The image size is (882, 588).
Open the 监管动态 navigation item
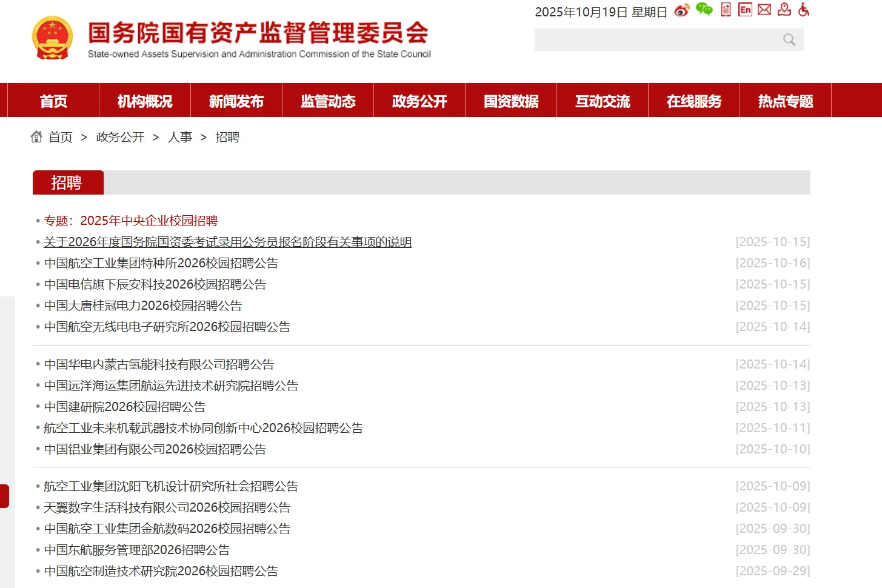click(x=328, y=101)
